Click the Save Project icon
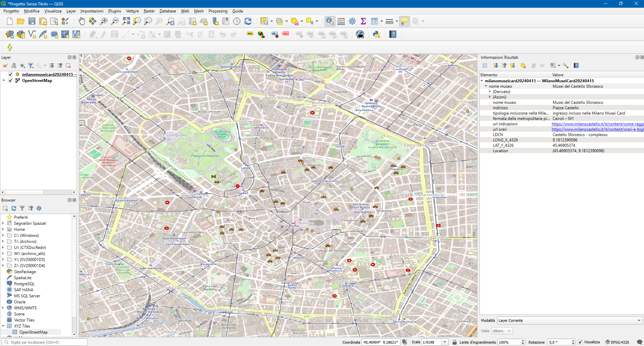644x346 pixels. click(x=32, y=21)
